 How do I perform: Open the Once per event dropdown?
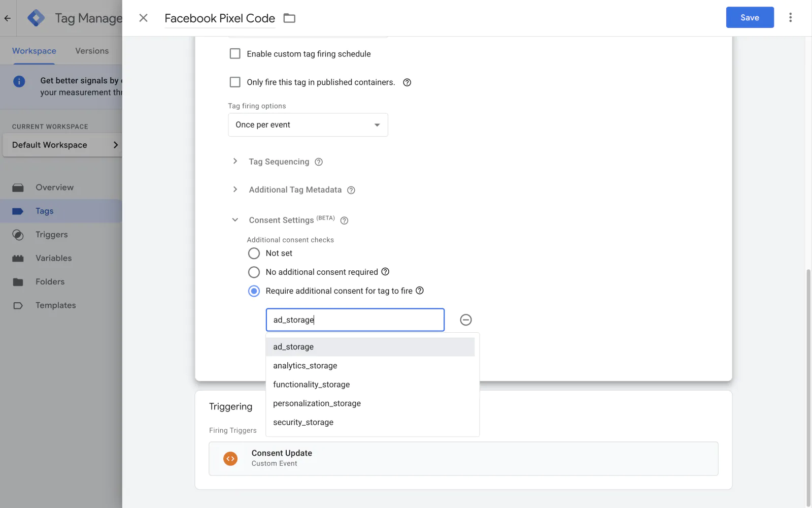[x=308, y=125]
